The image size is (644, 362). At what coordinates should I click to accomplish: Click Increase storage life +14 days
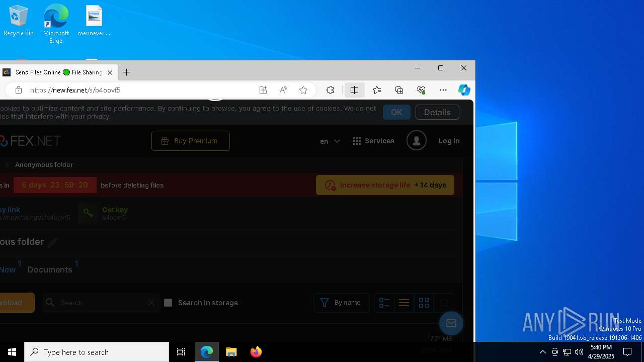[x=385, y=185]
